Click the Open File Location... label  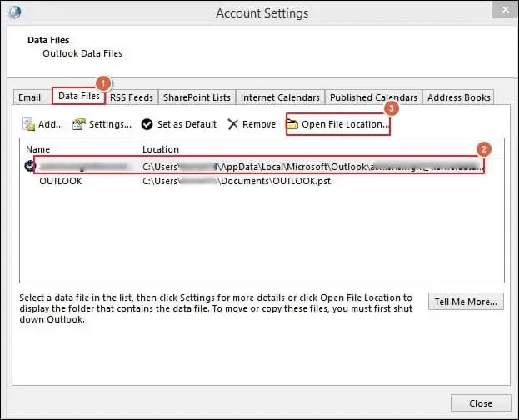point(345,124)
